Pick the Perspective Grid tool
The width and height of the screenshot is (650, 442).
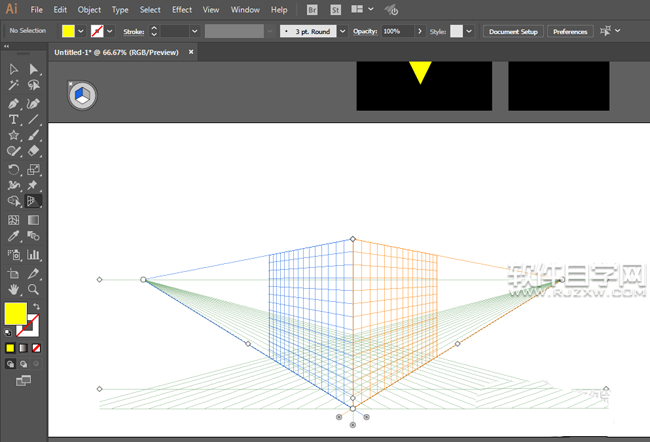33,201
